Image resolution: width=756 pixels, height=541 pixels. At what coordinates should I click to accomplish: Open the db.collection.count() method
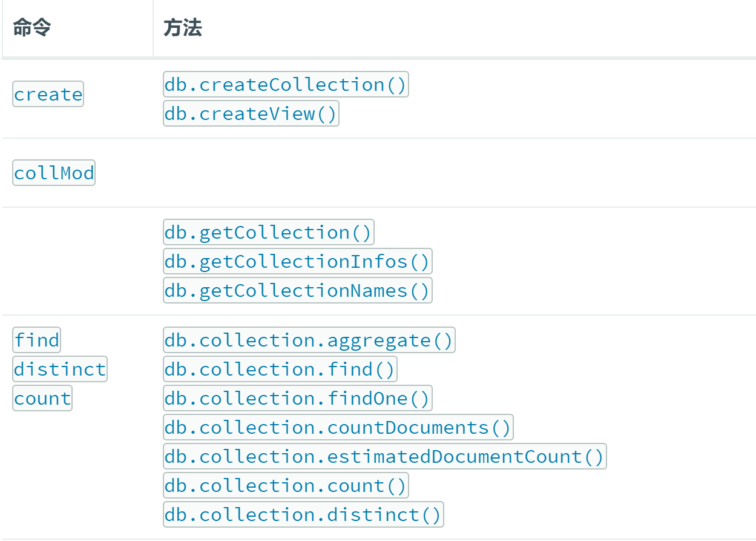click(286, 485)
